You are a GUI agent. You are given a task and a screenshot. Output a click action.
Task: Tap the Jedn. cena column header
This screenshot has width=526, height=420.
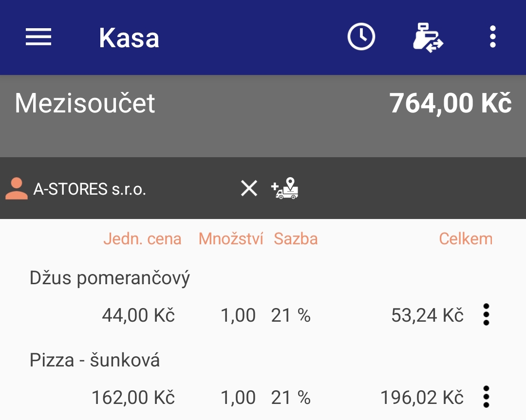click(142, 239)
